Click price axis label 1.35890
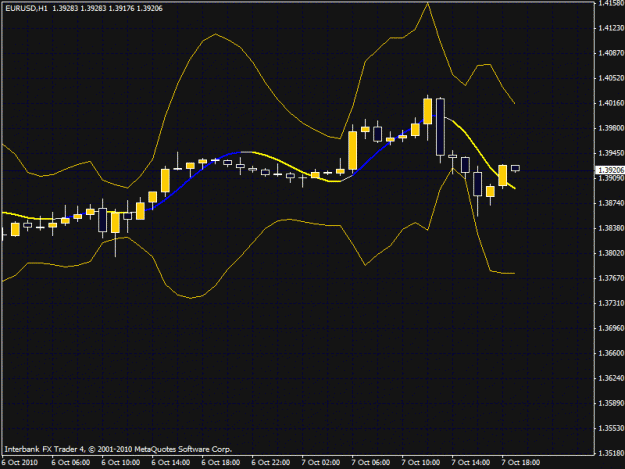625x469 pixels. (611, 403)
